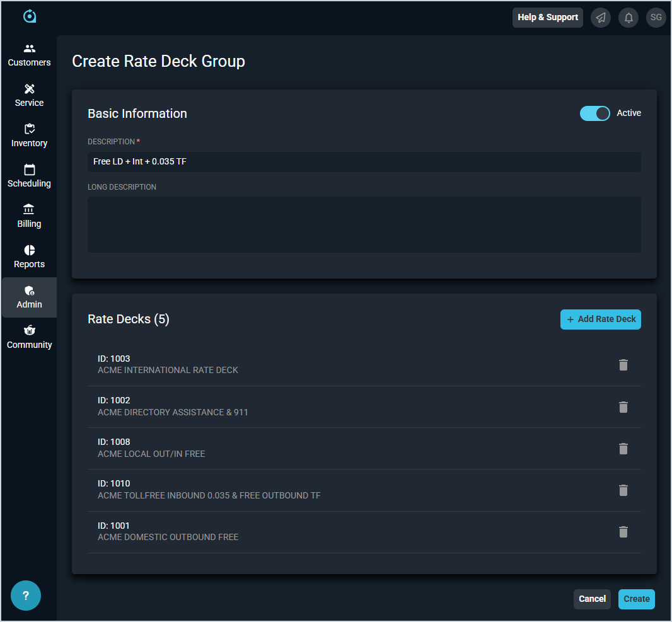Toggle the Active switch off
Image resolution: width=672 pixels, height=622 pixels.
click(x=594, y=113)
